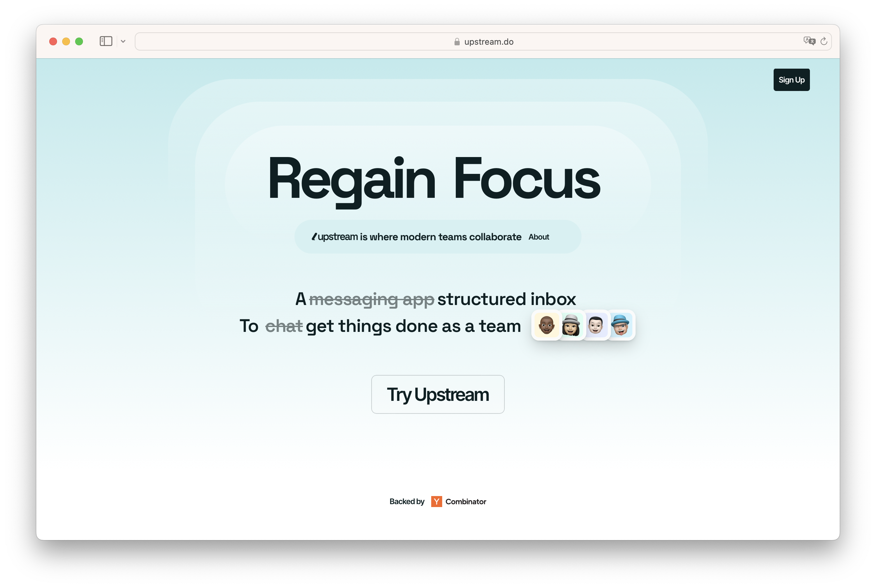Open the Sign Up button
Image resolution: width=876 pixels, height=588 pixels.
pos(791,80)
